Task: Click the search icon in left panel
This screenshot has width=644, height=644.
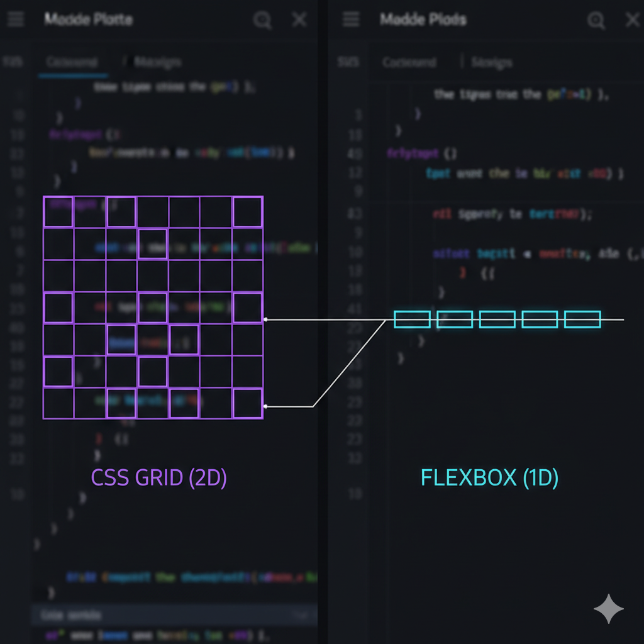Action: coord(262,19)
